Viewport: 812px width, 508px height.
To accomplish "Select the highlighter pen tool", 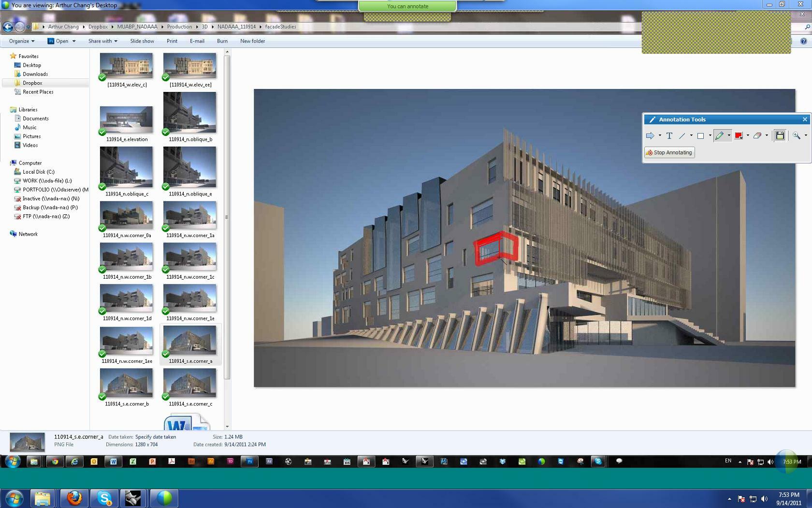I will click(x=719, y=136).
